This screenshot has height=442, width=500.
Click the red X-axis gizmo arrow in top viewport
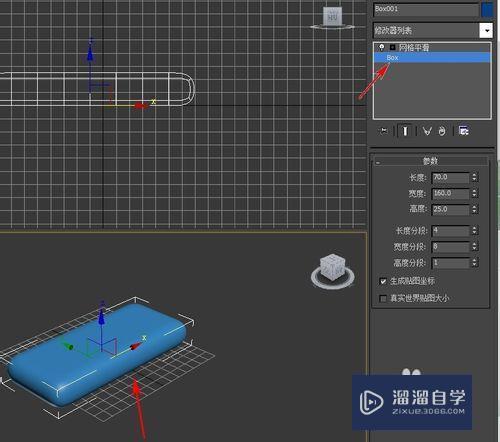click(x=141, y=106)
